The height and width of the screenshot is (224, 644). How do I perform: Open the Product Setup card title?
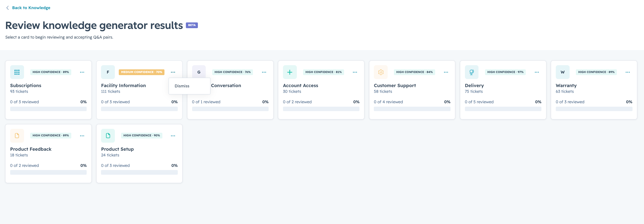(117, 149)
